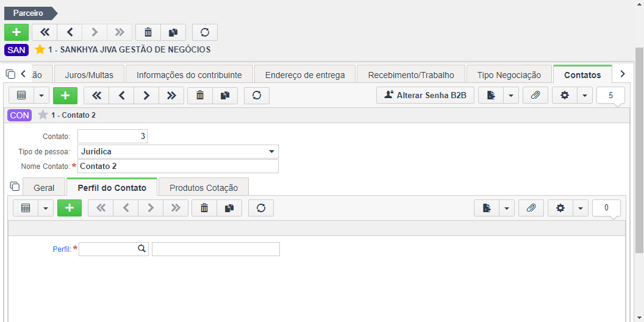Toggle the yellow favorite star beside SANKHYA JIVA
Image resolution: width=644 pixels, height=322 pixels.
pos(40,49)
